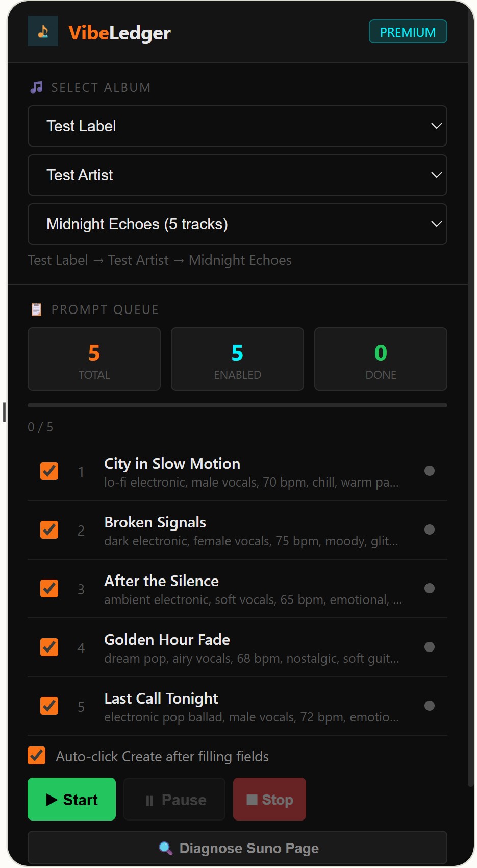Uncheck the After the Silence track
Viewport: 477px width, 868px height.
(x=49, y=588)
